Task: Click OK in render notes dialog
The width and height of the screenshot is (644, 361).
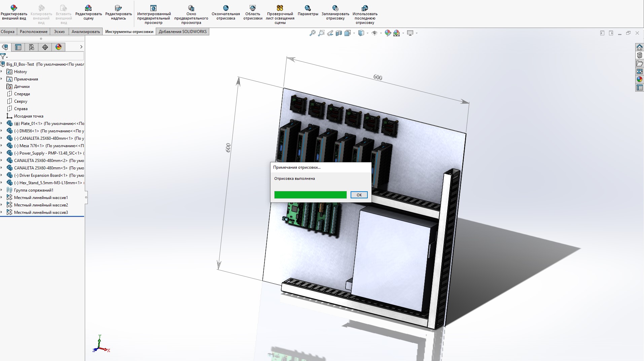Action: (x=359, y=195)
